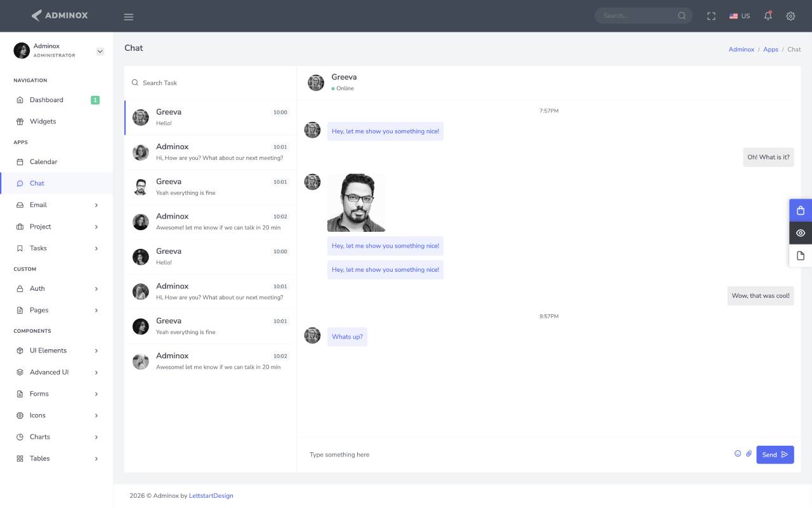Expand the Tasks submenu chevron

(x=96, y=248)
